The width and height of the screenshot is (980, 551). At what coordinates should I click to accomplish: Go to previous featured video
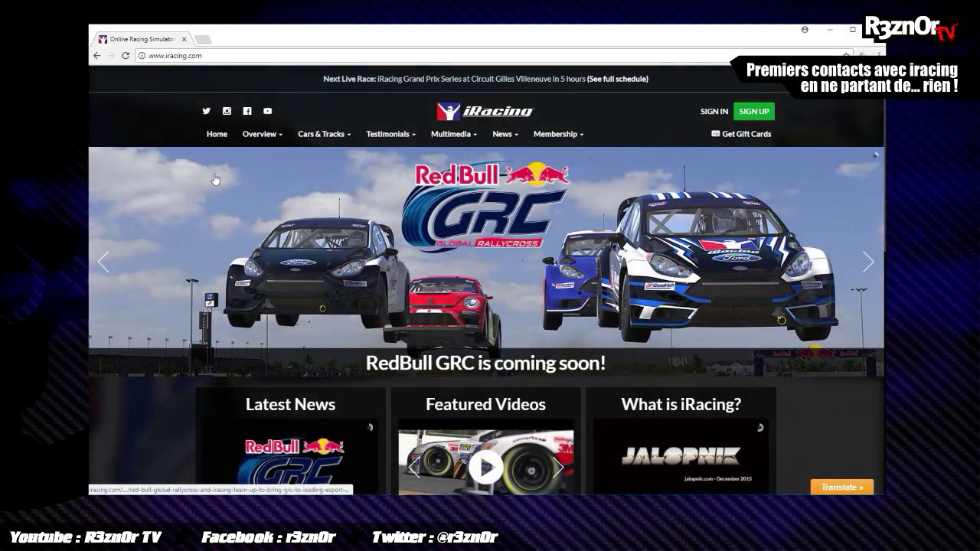(x=413, y=467)
